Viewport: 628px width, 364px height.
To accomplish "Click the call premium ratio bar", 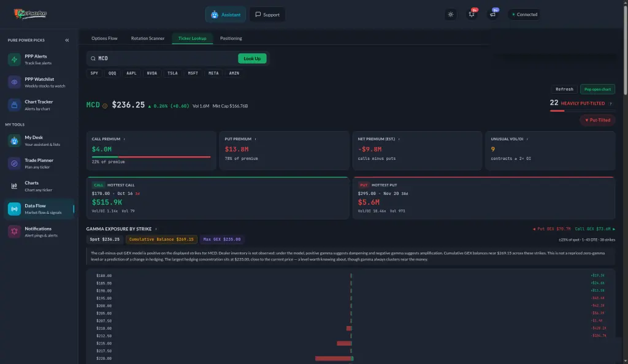I will click(151, 157).
